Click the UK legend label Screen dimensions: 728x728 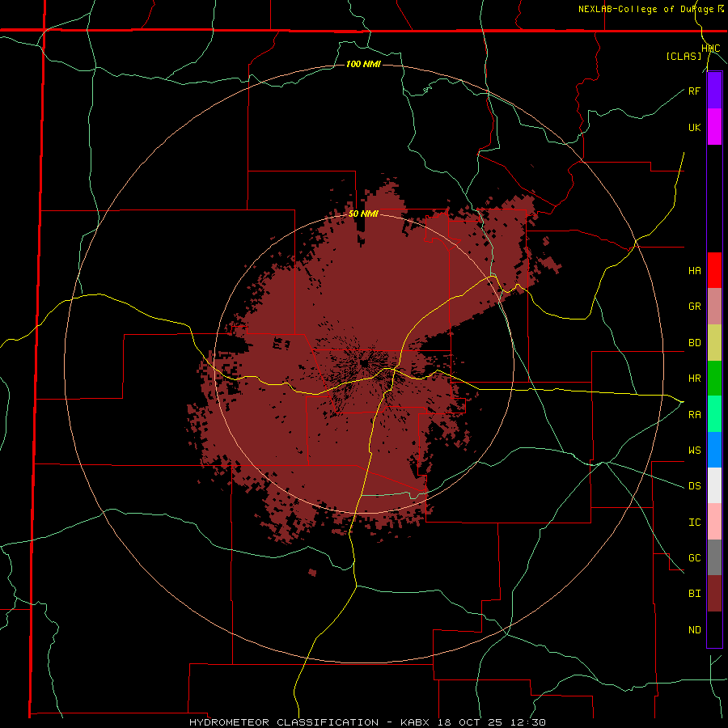click(694, 127)
